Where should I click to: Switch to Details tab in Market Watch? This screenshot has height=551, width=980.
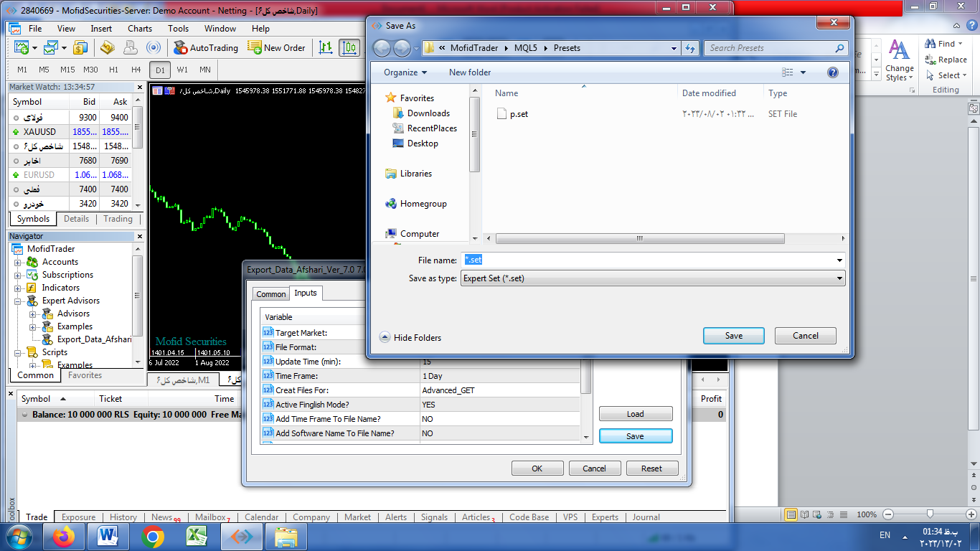click(77, 219)
